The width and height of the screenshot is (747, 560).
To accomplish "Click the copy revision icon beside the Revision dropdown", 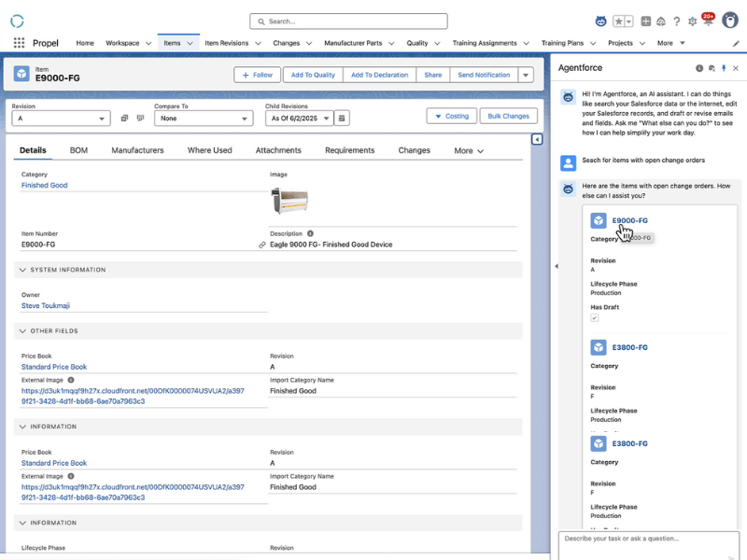I will point(124,119).
